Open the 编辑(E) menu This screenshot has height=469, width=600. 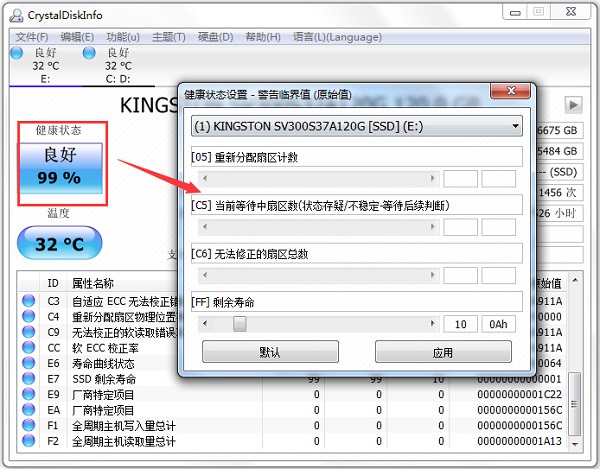[x=77, y=37]
